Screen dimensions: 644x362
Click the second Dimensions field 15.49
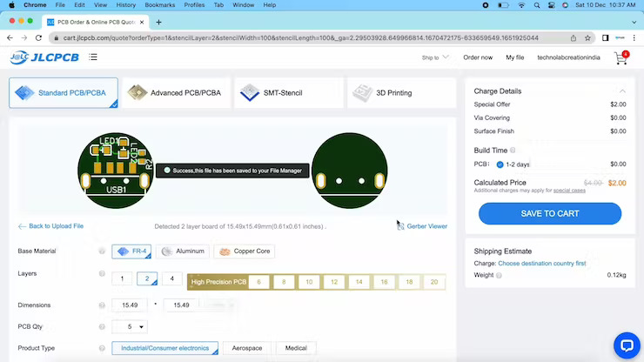click(x=181, y=305)
